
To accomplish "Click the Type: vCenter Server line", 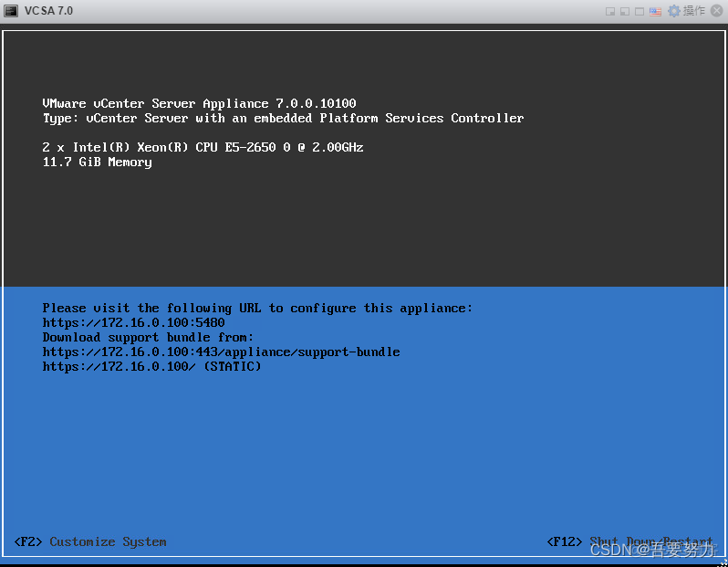I will [283, 118].
